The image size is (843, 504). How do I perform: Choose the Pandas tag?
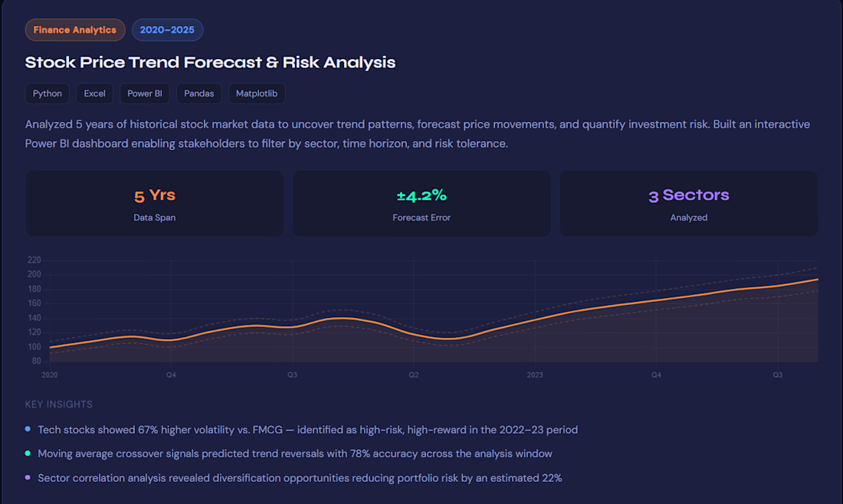pos(199,93)
